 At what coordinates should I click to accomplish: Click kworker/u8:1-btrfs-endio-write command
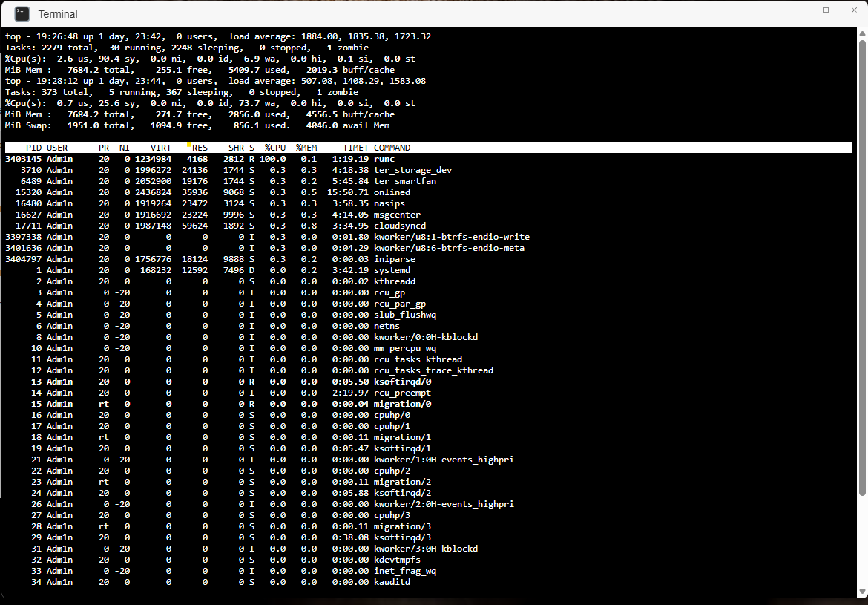coord(452,237)
